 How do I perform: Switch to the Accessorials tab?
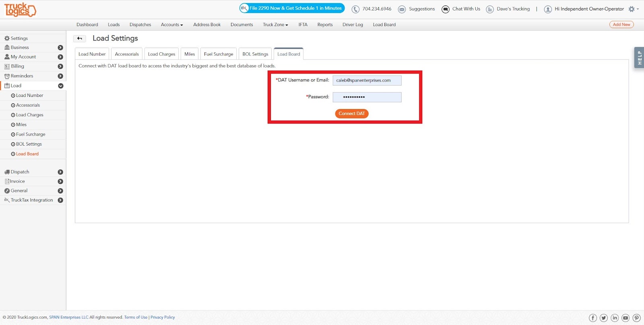127,54
